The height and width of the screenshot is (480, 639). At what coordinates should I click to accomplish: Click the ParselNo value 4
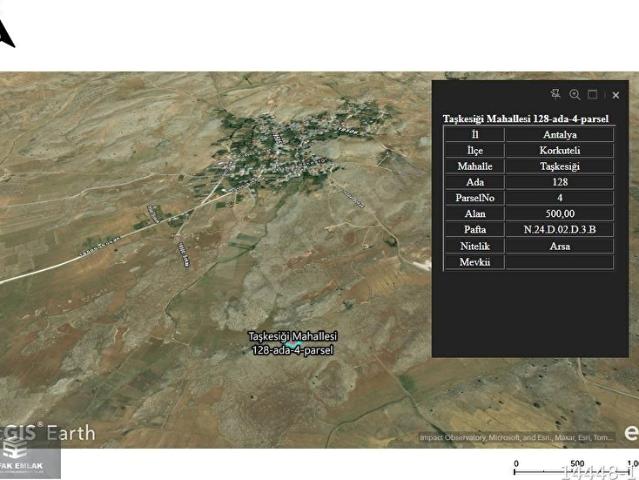click(x=559, y=198)
